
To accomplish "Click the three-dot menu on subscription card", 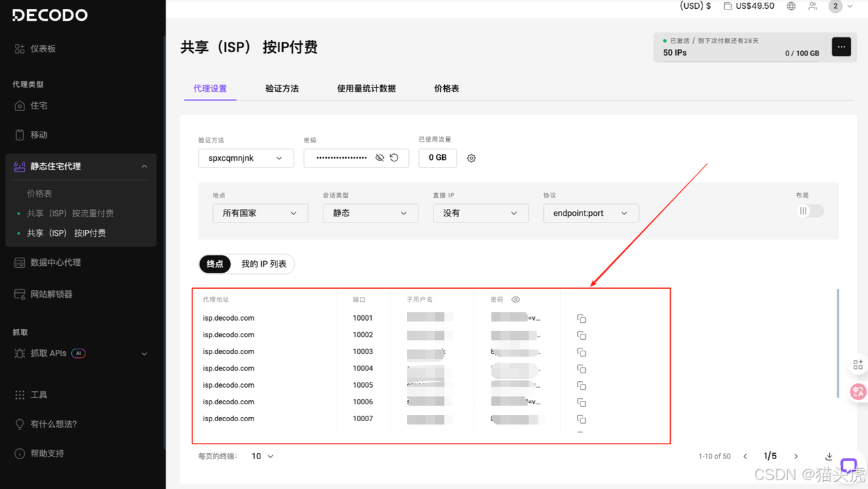I will point(841,47).
